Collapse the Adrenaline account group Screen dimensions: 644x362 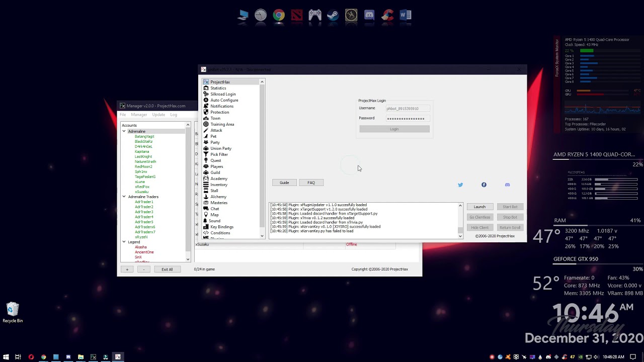pyautogui.click(x=124, y=131)
